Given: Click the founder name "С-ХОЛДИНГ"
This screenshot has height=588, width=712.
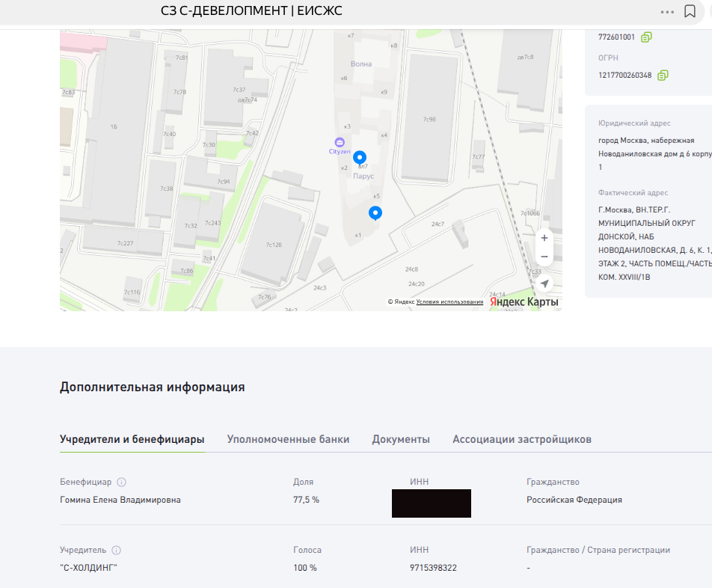Looking at the screenshot, I should (88, 568).
